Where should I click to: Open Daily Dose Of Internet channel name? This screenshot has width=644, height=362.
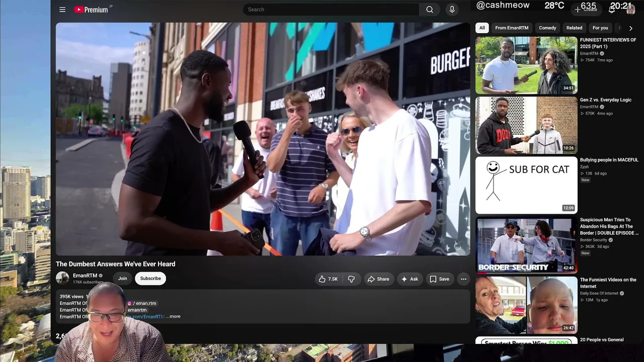[600, 293]
